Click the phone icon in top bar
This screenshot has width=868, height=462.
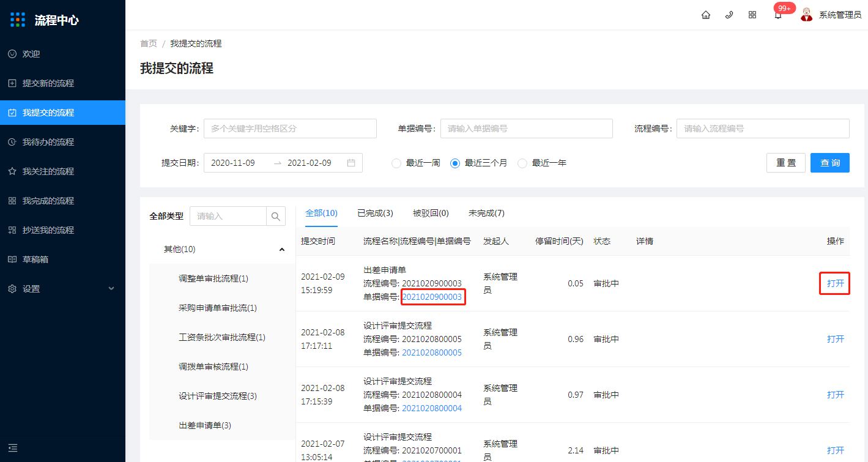coord(729,15)
